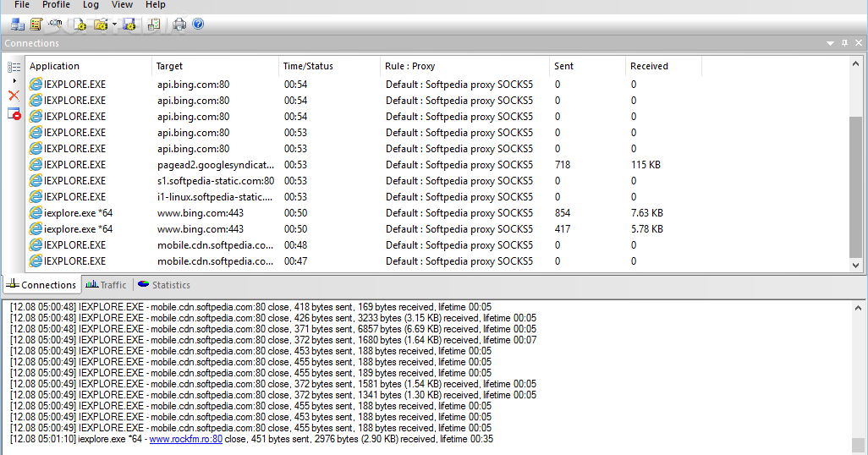
Task: Click the small black arrow in side toolbar
Action: pyautogui.click(x=14, y=81)
